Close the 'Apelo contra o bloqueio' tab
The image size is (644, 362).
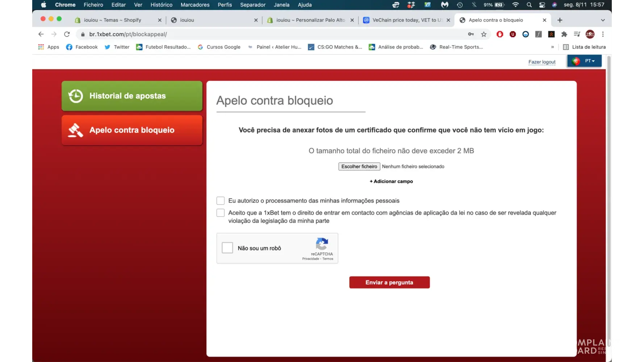click(544, 20)
